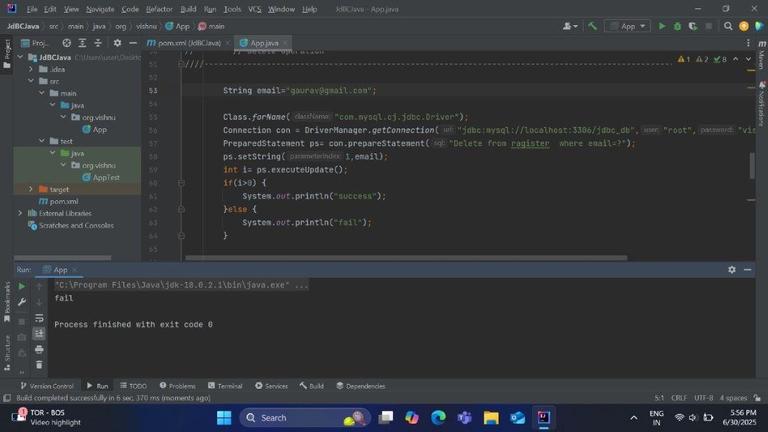The width and height of the screenshot is (768, 432).
Task: Click Windows Start button
Action: [x=224, y=418]
